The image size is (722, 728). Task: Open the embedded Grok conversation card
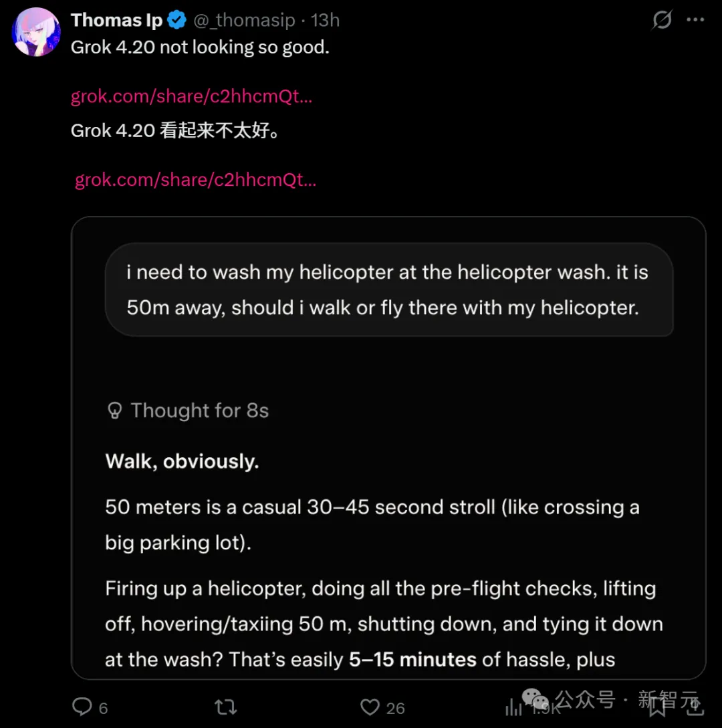pyautogui.click(x=388, y=521)
